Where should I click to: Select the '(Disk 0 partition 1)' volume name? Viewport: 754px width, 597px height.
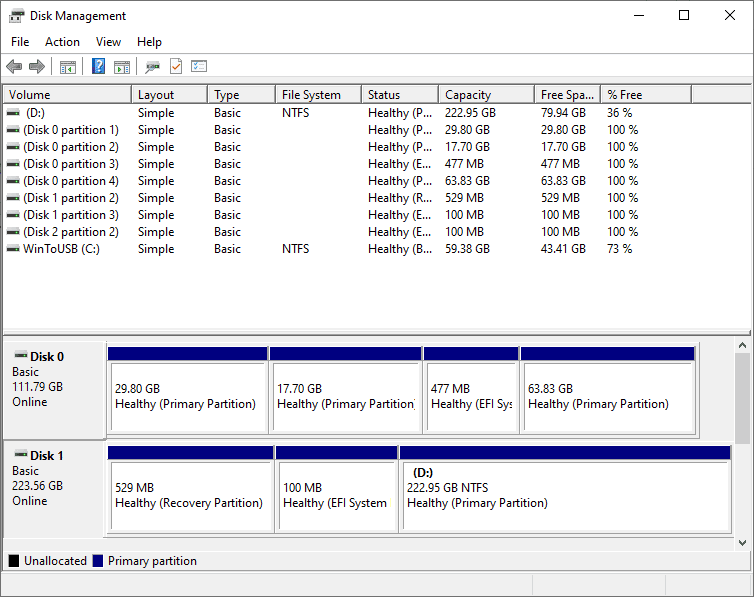point(71,130)
